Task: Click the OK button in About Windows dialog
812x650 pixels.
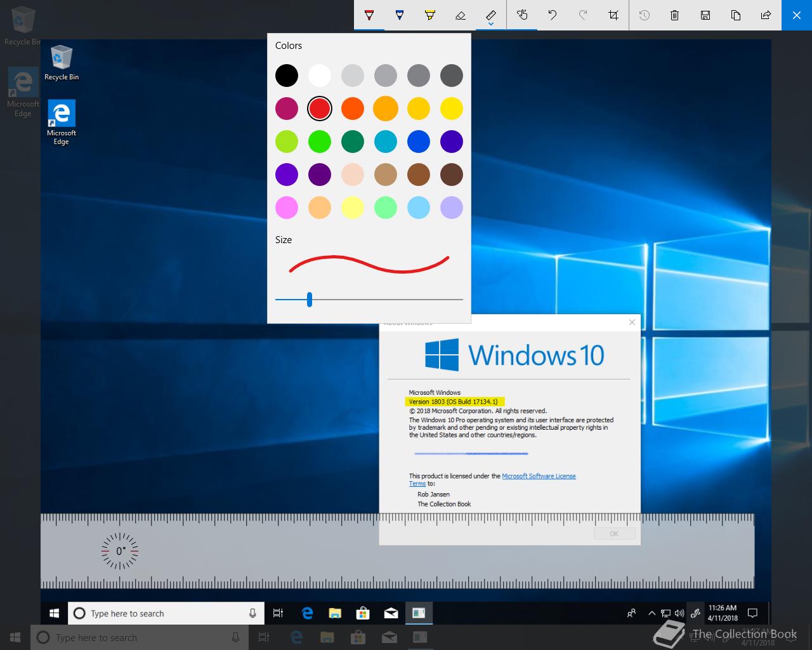Action: [x=614, y=534]
